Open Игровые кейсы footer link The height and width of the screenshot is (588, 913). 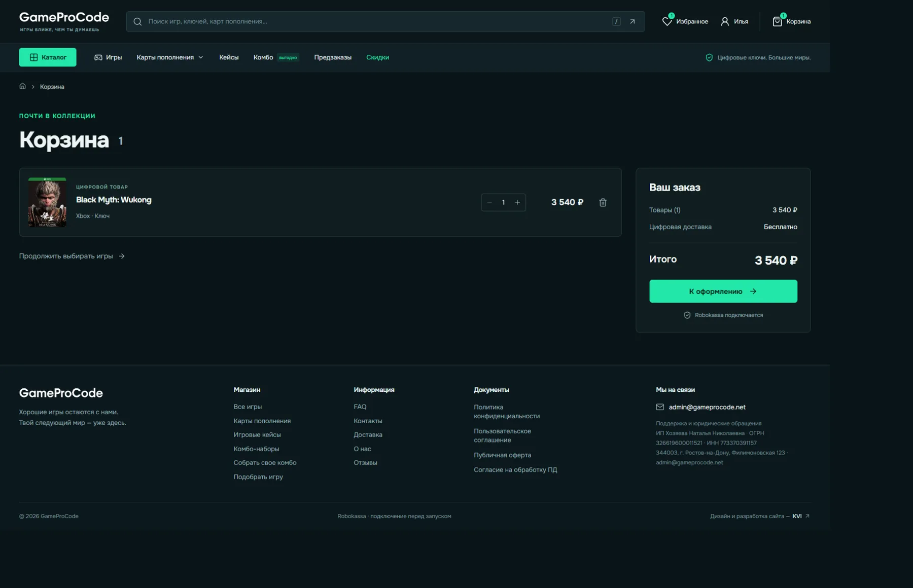[x=257, y=434]
